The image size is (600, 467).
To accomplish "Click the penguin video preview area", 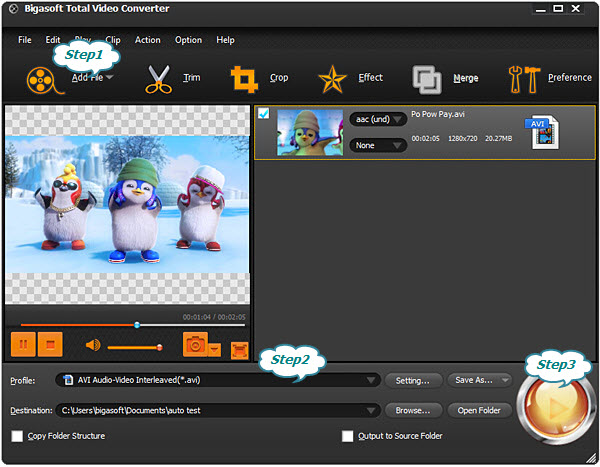I will (127, 204).
